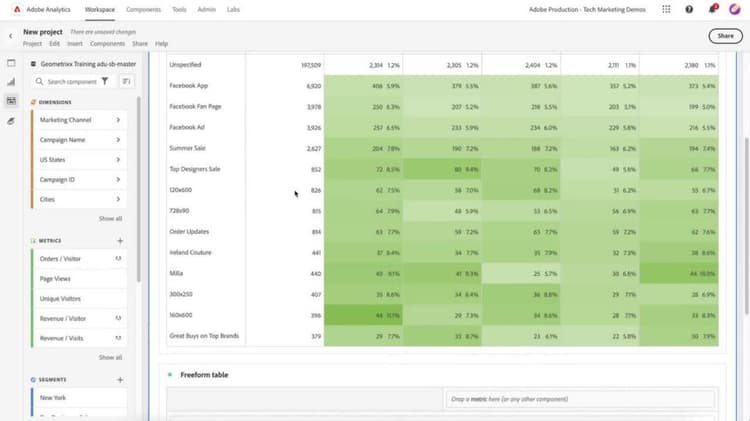This screenshot has width=750, height=421.
Task: Open the notifications bell icon
Action: point(712,9)
